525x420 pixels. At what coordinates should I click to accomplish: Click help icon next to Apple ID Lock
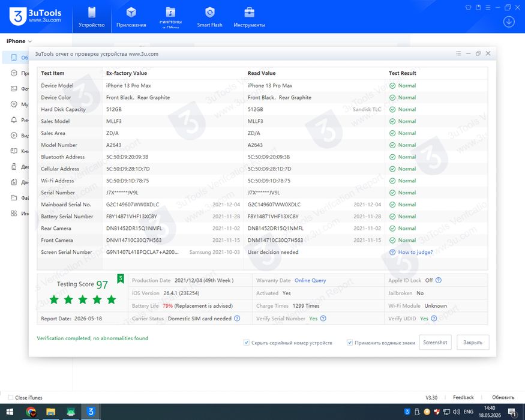[x=438, y=280]
